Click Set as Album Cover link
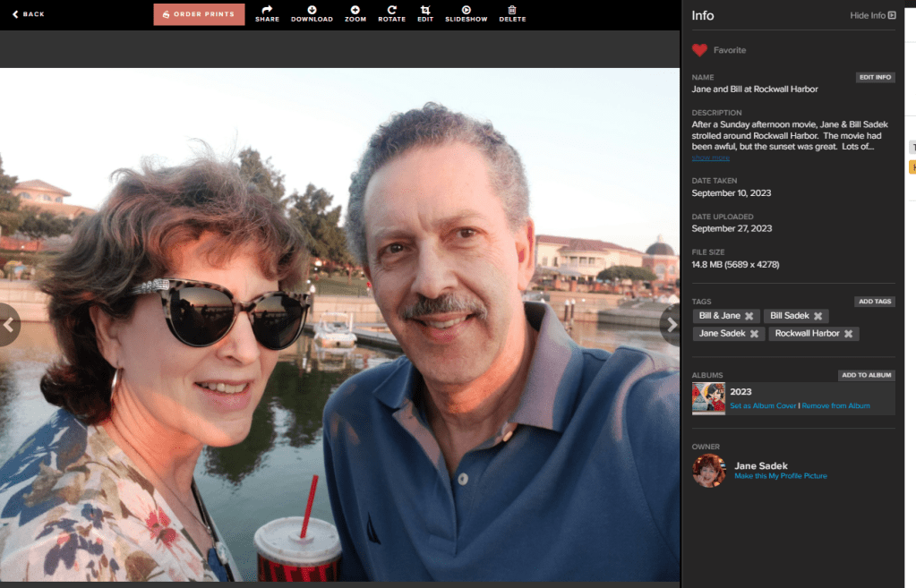916x588 pixels. pos(763,406)
